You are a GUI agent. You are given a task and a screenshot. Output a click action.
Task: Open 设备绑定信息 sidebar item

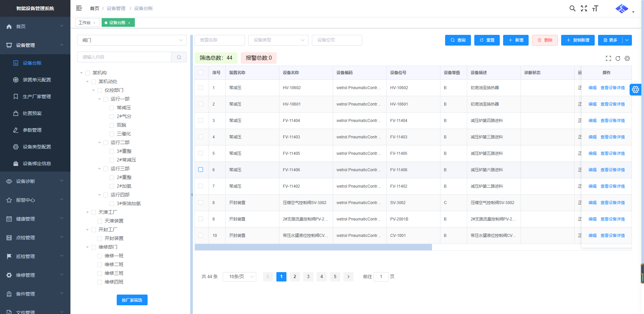click(x=35, y=164)
